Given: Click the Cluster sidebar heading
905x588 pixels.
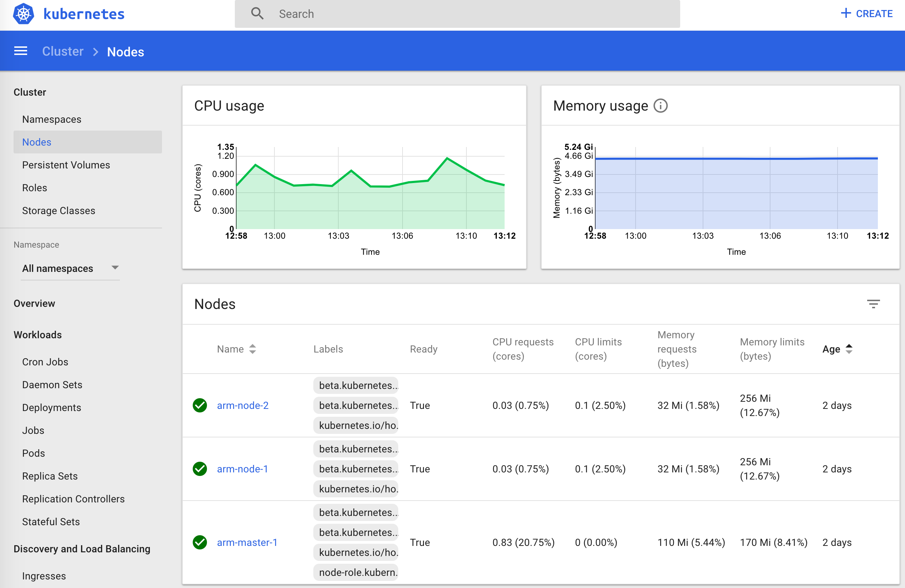Looking at the screenshot, I should (30, 92).
